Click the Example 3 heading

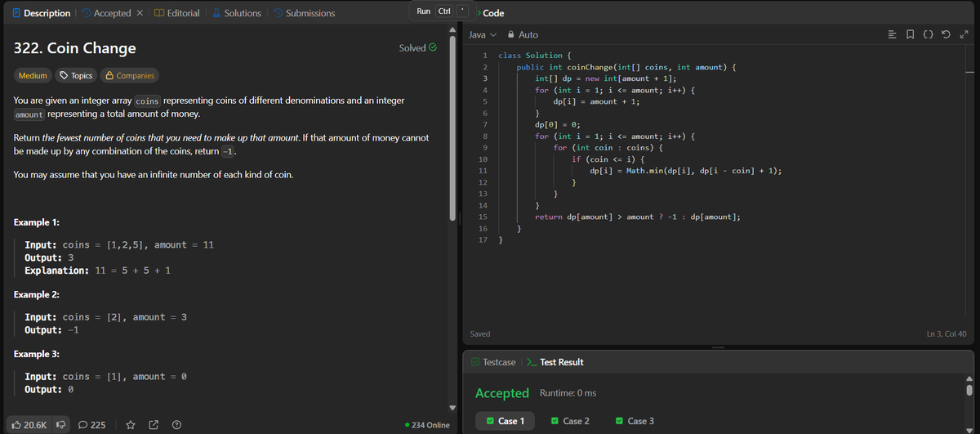pyautogui.click(x=37, y=354)
